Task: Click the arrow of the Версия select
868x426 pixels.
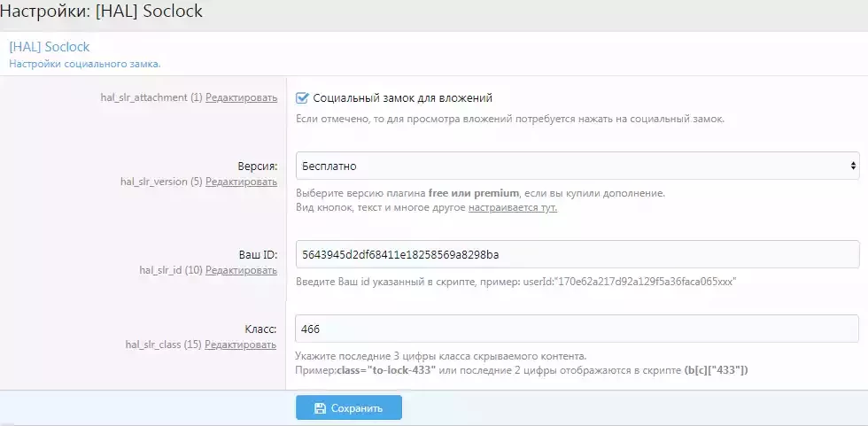Action: point(853,166)
